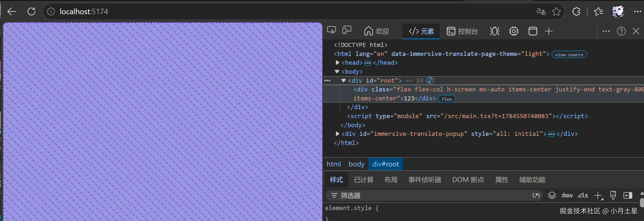Viewport: 644px width, 221px height.
Task: Select the flex-col div containing 123
Action: pyautogui.click(x=483, y=94)
